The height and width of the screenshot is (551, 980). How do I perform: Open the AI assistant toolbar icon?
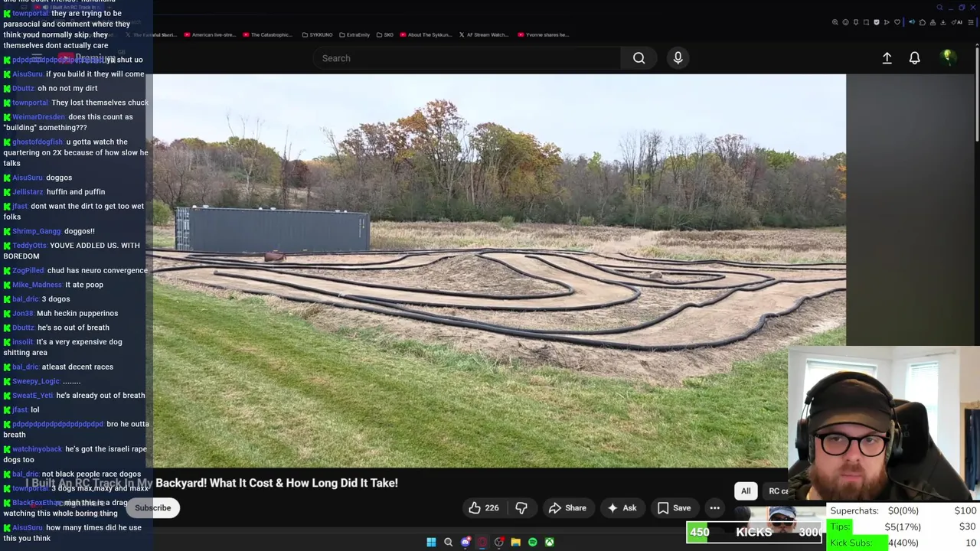(957, 22)
